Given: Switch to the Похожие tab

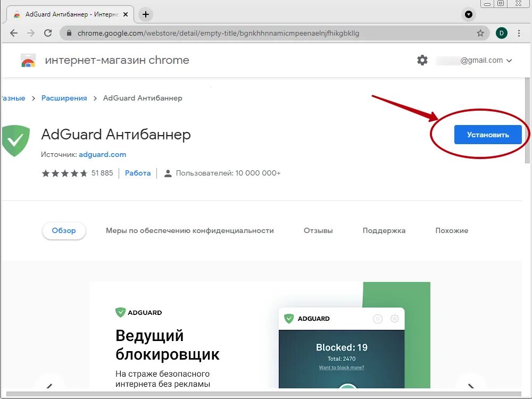Looking at the screenshot, I should 452,231.
